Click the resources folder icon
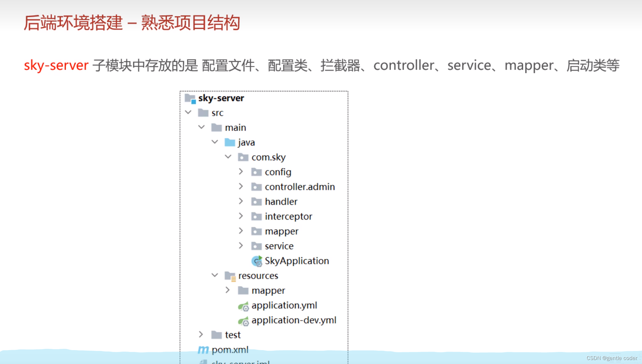The image size is (642, 364). pos(230,276)
